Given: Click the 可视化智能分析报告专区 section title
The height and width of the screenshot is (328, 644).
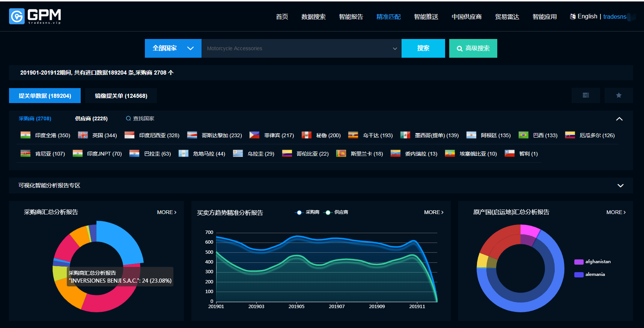Looking at the screenshot, I should [x=49, y=186].
